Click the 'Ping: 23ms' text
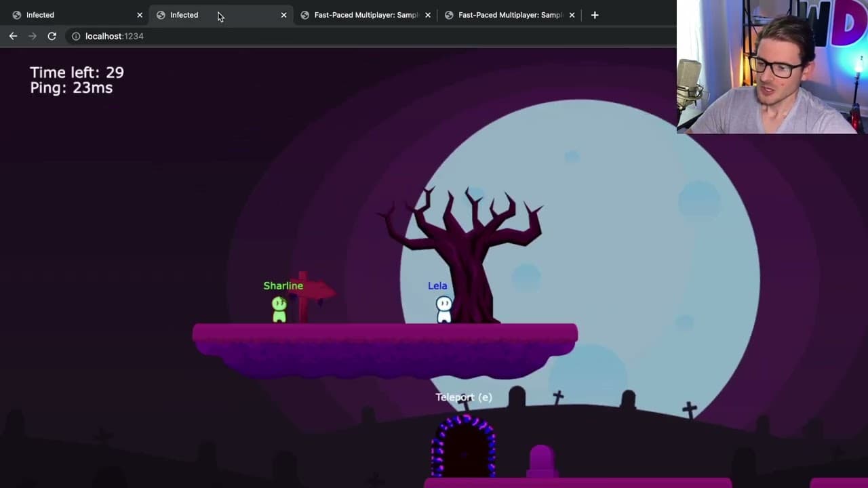 [x=71, y=88]
